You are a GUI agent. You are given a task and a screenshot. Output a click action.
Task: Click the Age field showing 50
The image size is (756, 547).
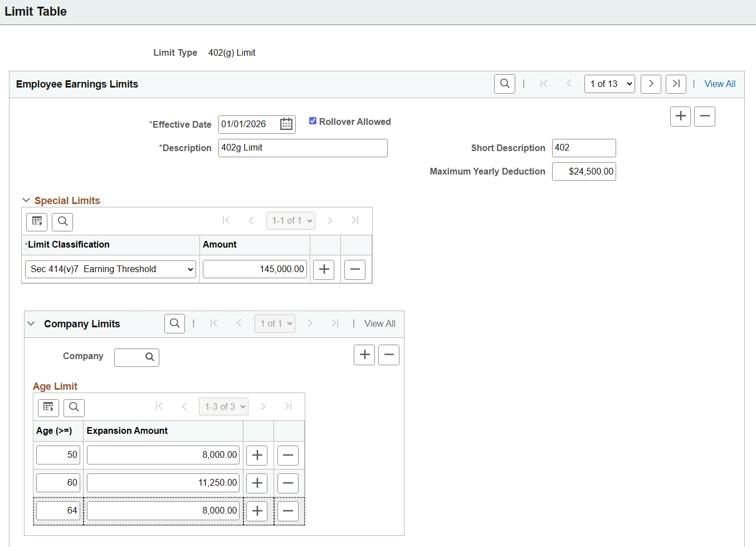[58, 455]
